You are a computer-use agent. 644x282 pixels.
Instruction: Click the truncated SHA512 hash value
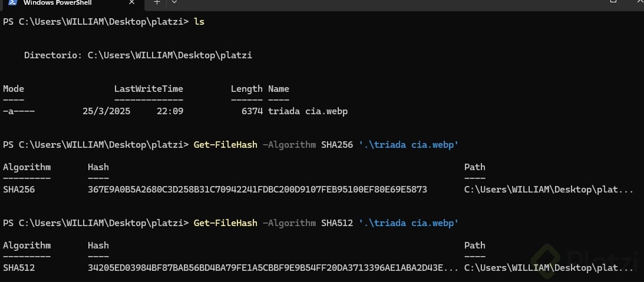click(x=271, y=268)
